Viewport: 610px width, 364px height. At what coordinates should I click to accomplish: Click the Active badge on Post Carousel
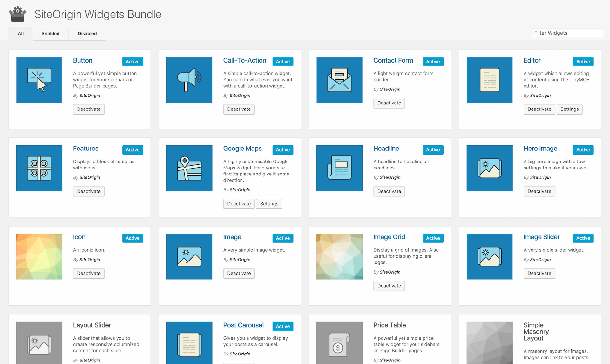pos(283,326)
